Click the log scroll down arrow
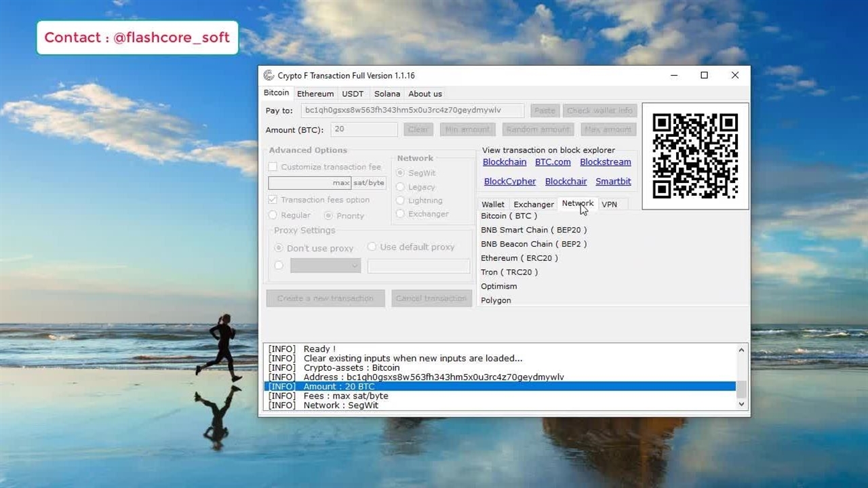 [741, 404]
